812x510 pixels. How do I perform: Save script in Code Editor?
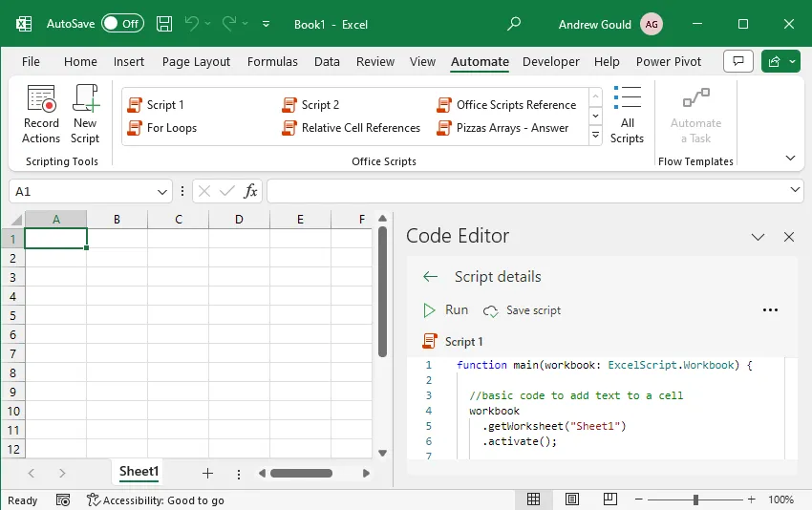tap(522, 310)
